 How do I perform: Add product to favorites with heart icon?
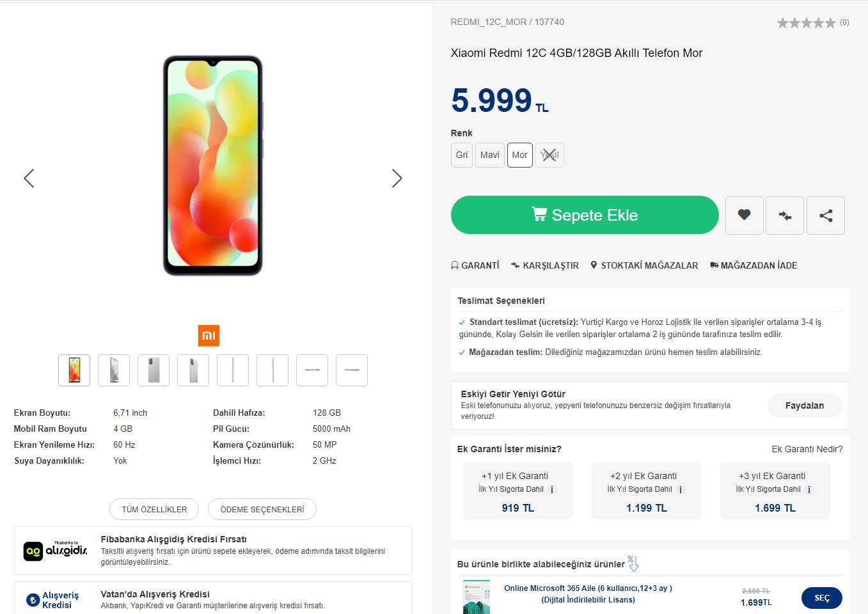[744, 215]
